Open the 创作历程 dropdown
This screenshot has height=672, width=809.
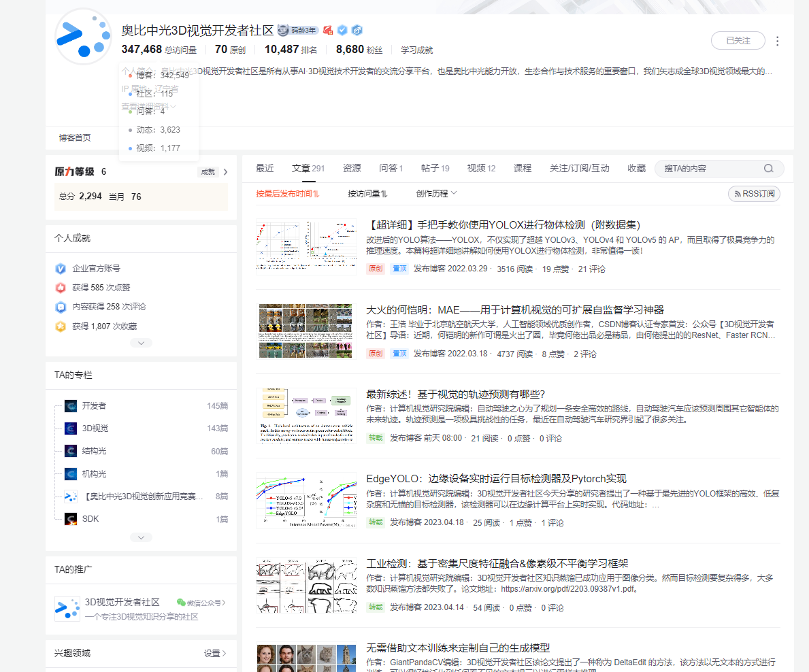(x=437, y=193)
